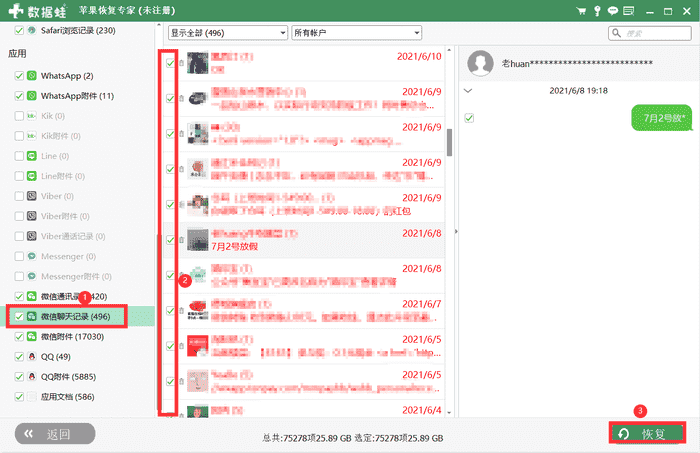This screenshot has width=700, height=453.
Task: Check the Kik (0) checkbox
Action: (x=19, y=116)
